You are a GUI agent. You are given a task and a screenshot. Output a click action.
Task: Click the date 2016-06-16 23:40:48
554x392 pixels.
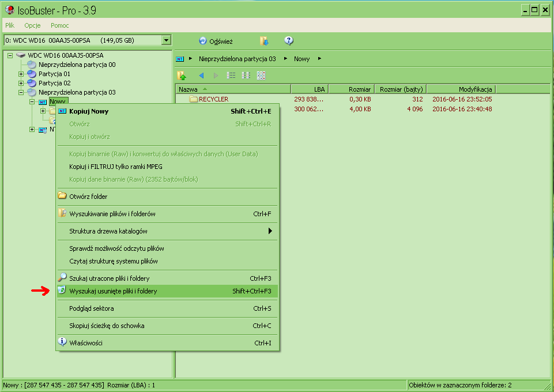click(x=462, y=109)
